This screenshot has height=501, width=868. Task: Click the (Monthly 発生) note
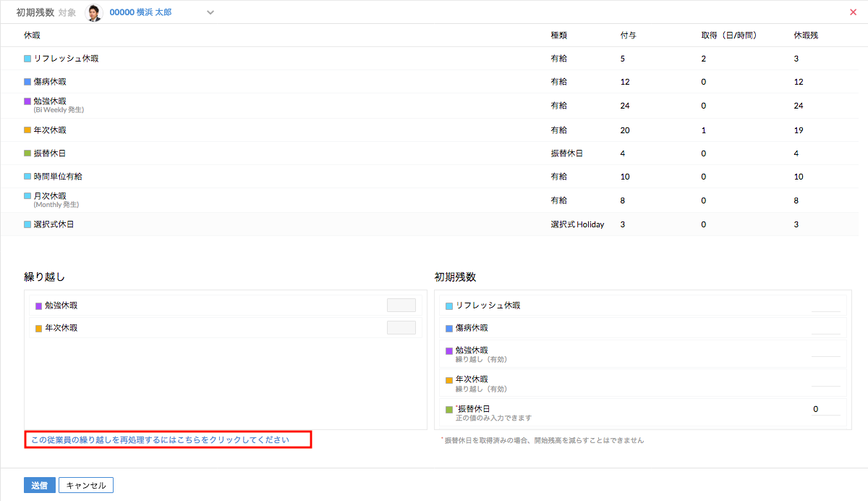point(56,205)
